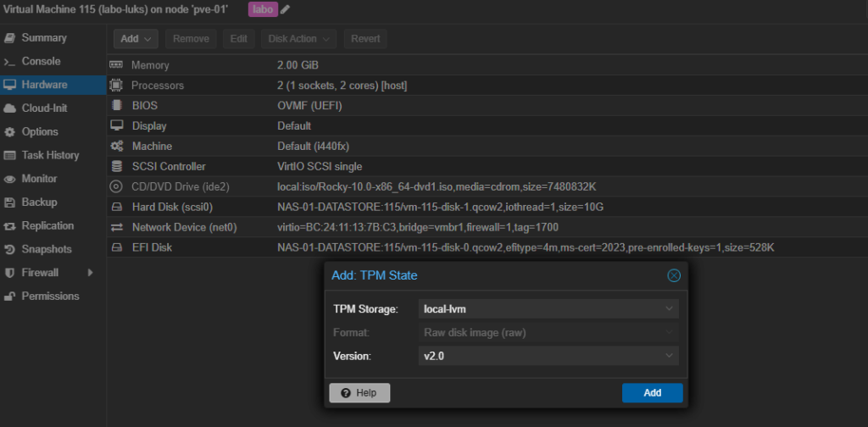The width and height of the screenshot is (868, 427).
Task: Expand the Add hardware dropdown menu
Action: point(136,39)
